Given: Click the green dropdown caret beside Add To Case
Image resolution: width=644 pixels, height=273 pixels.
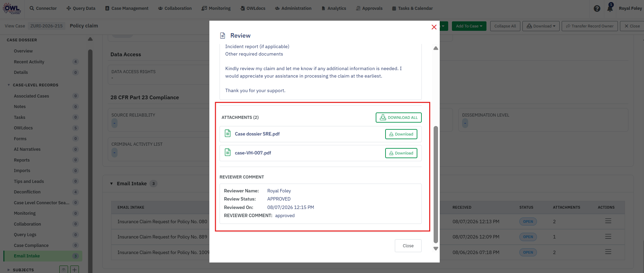Looking at the screenshot, I should point(443,26).
